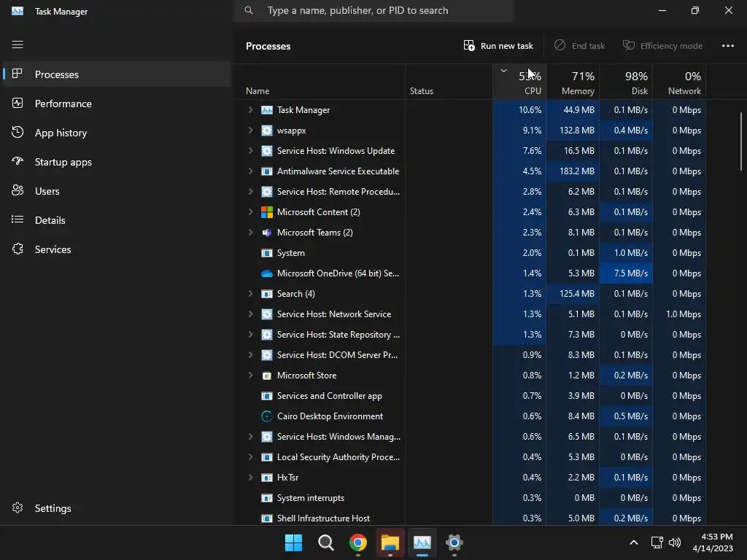Click the Efficiency mode button
The width and height of the screenshot is (747, 560).
[662, 46]
